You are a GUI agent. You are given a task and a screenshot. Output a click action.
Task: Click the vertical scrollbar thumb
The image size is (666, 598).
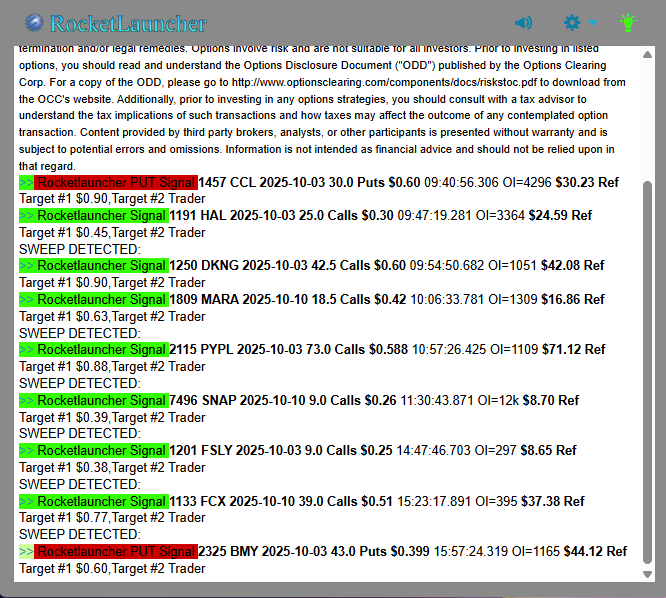(648, 370)
